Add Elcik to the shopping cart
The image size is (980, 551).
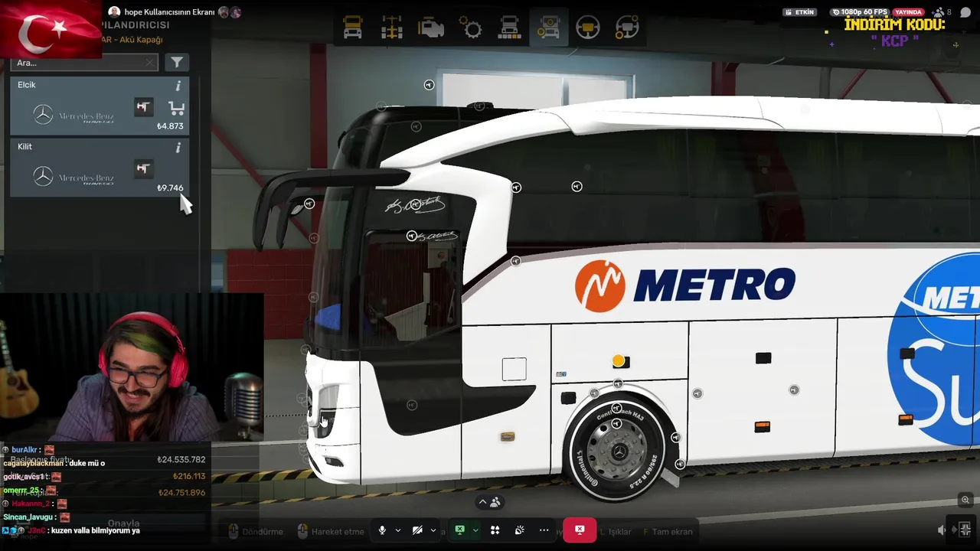177,108
